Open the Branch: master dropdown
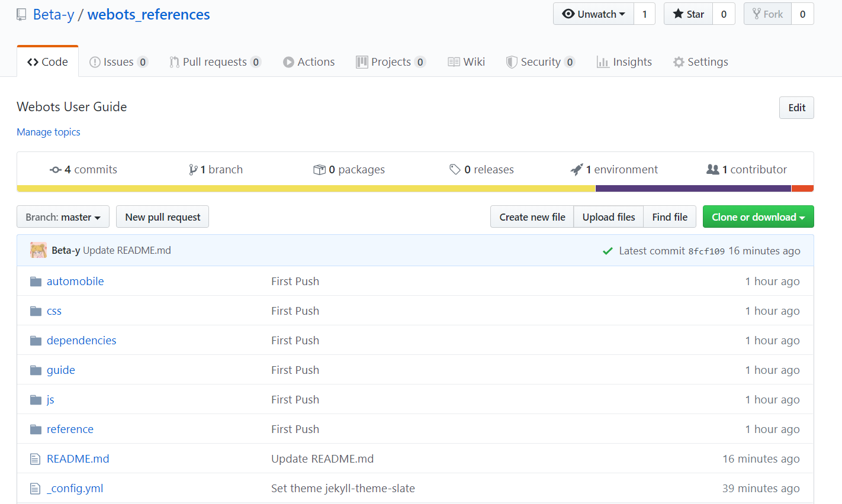Image resolution: width=842 pixels, height=504 pixels. pyautogui.click(x=63, y=217)
